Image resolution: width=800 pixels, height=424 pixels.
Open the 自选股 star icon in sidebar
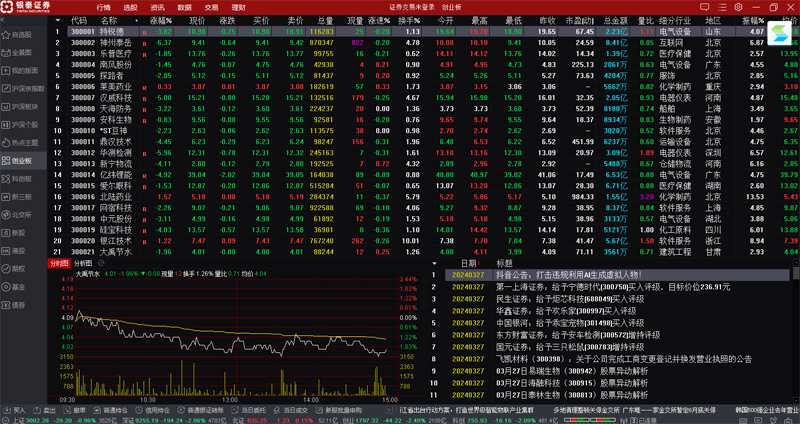click(x=6, y=35)
